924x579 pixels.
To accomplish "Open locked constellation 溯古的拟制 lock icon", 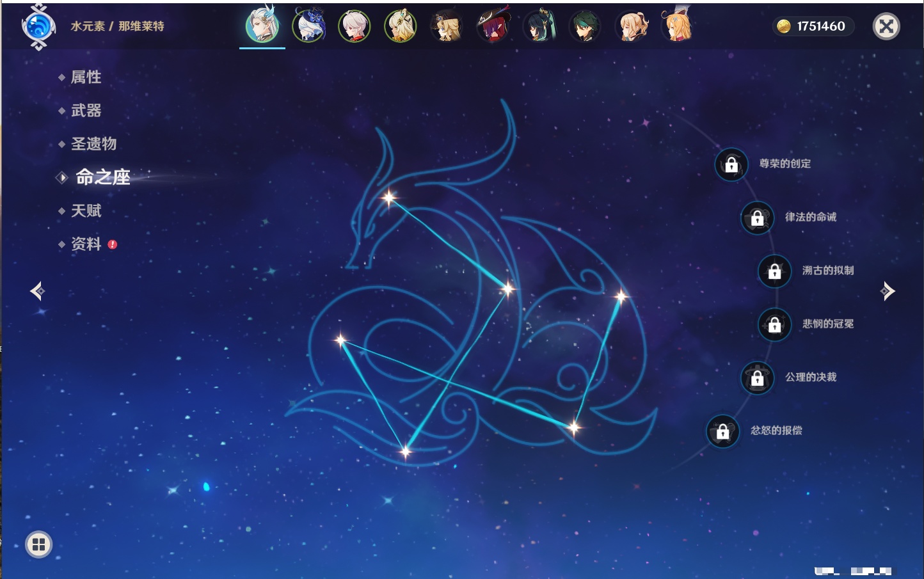I will 774,271.
